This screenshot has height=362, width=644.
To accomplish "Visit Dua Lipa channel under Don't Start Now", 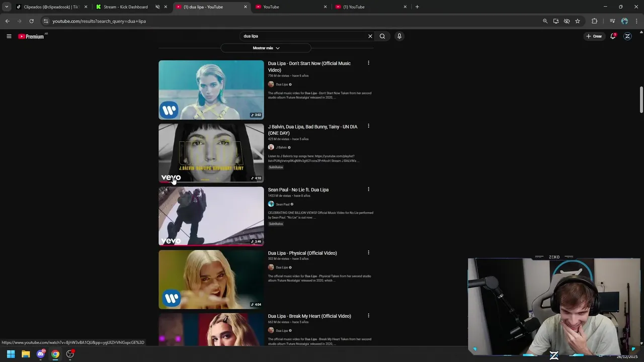I will point(282,84).
